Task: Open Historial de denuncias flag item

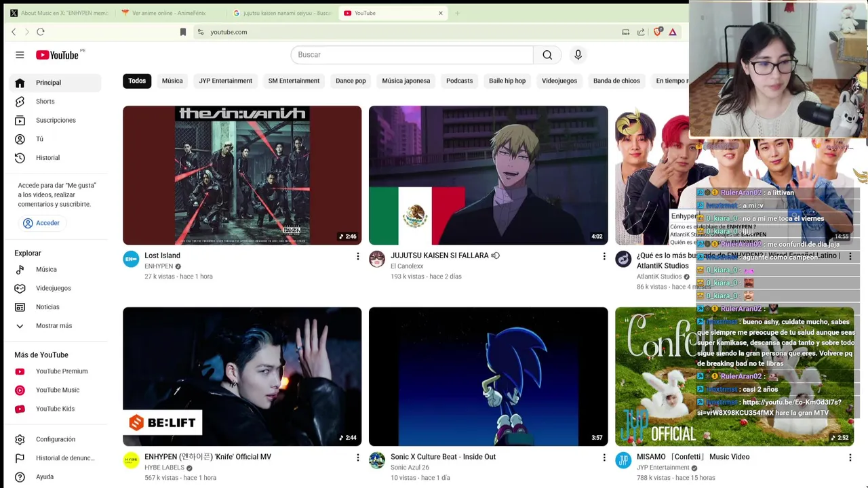Action: pos(55,458)
